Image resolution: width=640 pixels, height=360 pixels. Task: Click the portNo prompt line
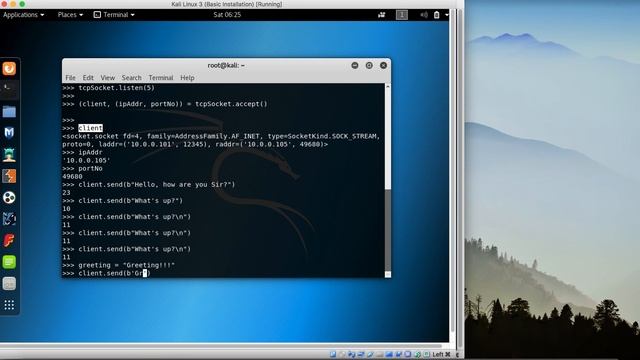click(x=82, y=168)
